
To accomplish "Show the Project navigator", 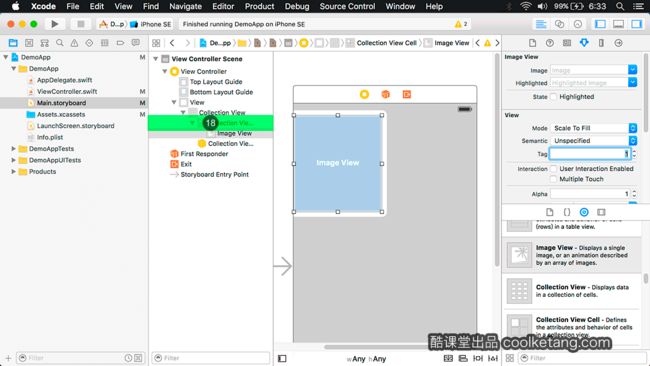I will click(x=13, y=43).
